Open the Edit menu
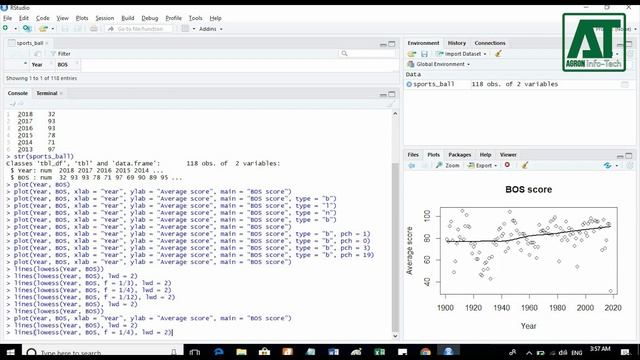 pos(24,18)
